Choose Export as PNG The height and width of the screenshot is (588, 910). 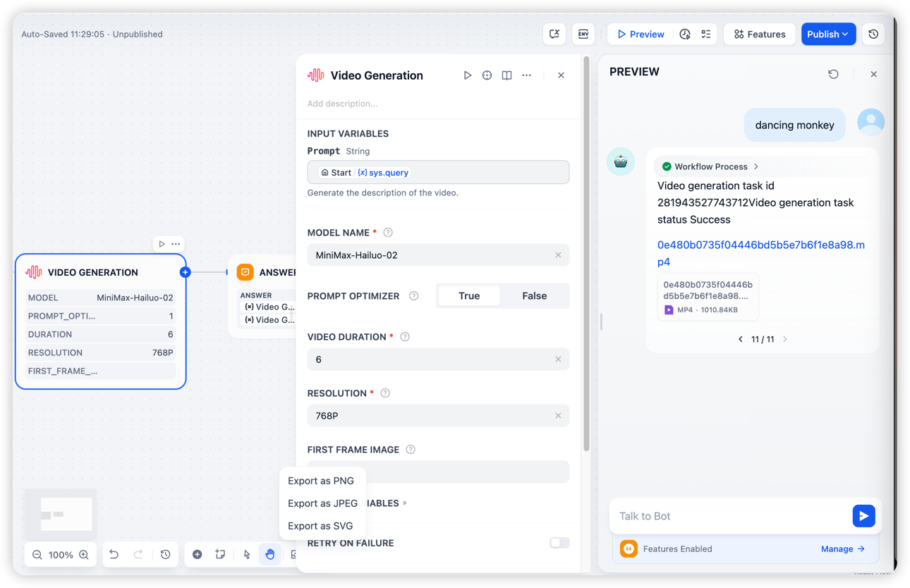click(321, 481)
